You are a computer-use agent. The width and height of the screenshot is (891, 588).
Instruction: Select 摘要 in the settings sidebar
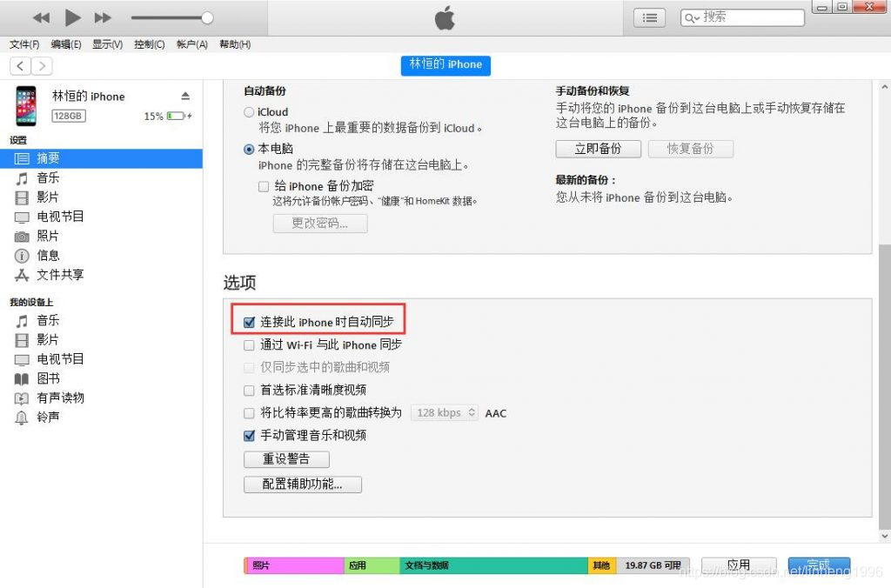101,158
